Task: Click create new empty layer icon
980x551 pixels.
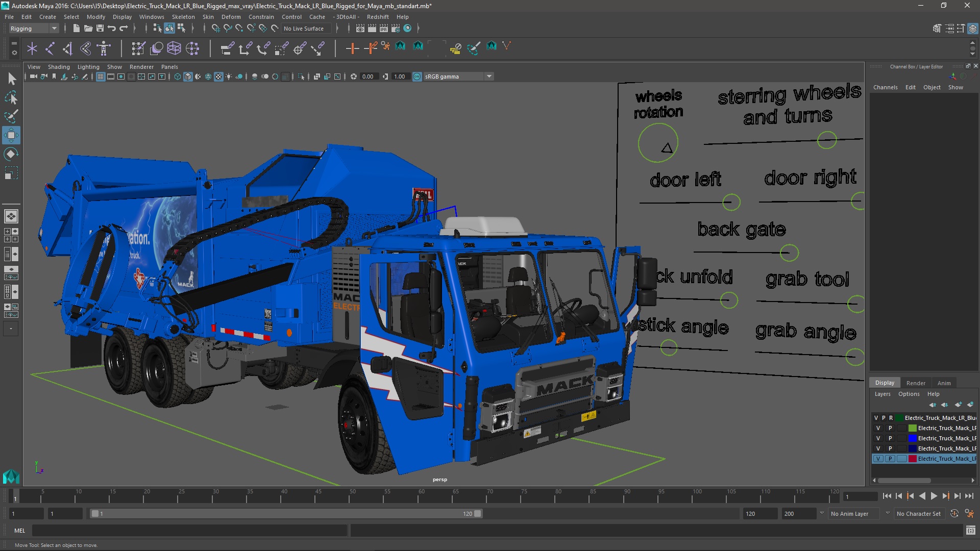Action: [x=958, y=405]
